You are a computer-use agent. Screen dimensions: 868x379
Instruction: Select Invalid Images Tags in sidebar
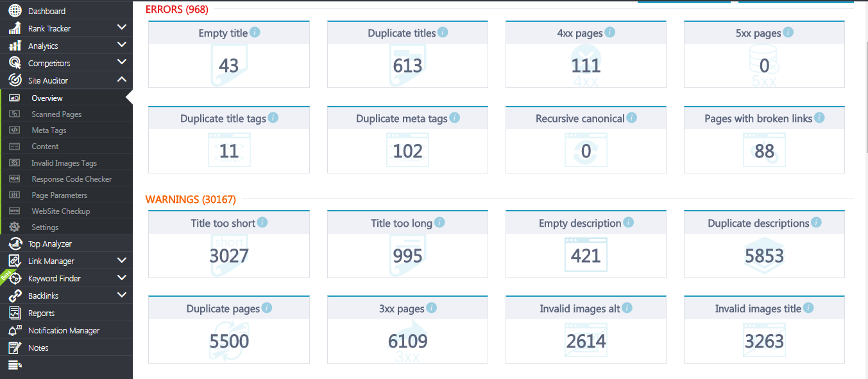tap(66, 163)
